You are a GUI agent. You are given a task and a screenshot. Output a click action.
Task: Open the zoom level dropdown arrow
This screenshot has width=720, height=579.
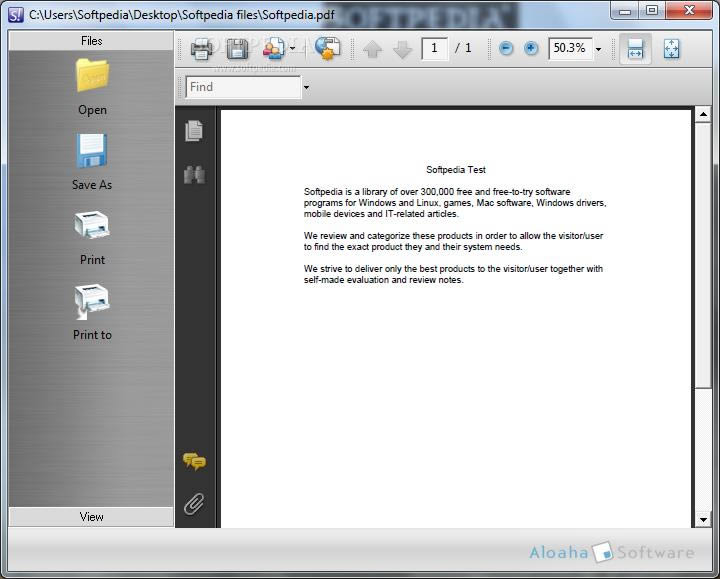coord(598,49)
